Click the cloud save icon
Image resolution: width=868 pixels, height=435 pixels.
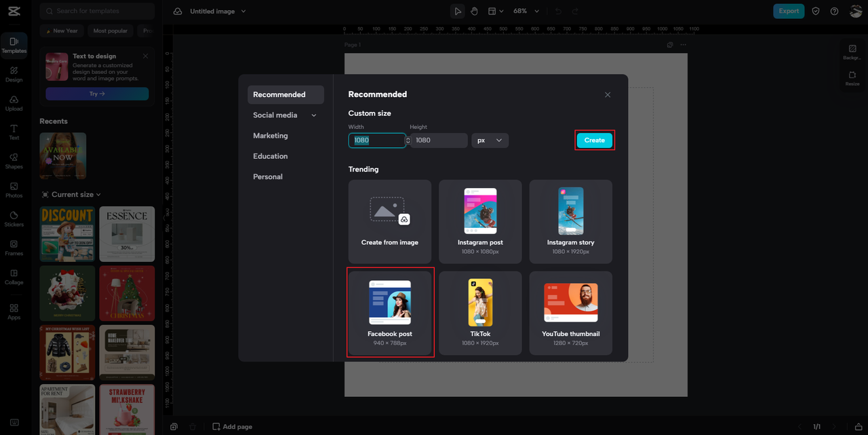pyautogui.click(x=178, y=12)
